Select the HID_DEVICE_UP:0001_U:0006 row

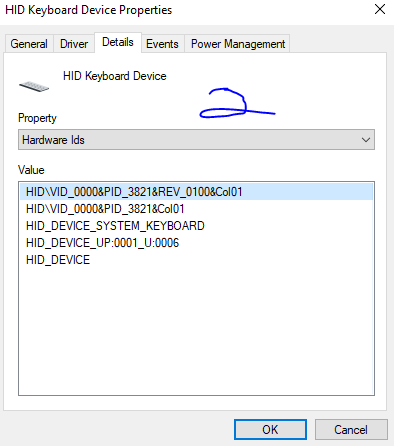196,243
